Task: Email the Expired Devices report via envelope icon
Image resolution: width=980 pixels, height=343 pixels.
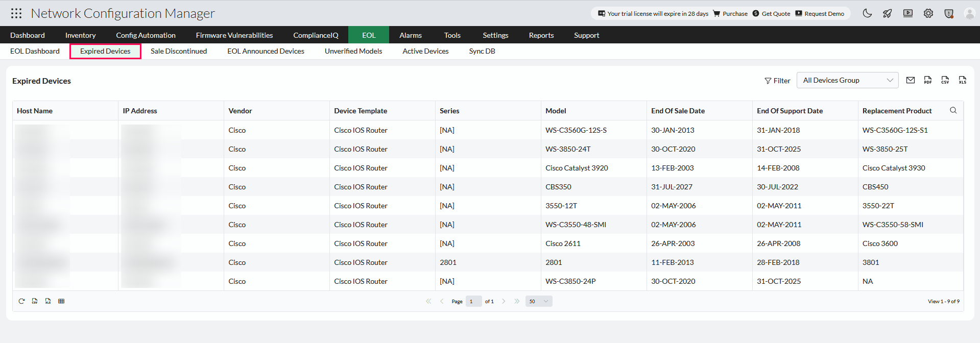Action: (911, 80)
